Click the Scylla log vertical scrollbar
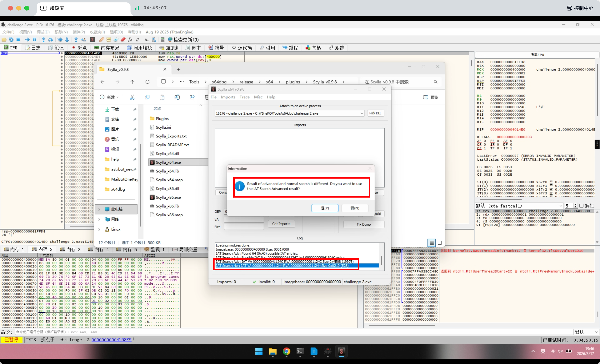The image size is (600, 364). point(381,260)
